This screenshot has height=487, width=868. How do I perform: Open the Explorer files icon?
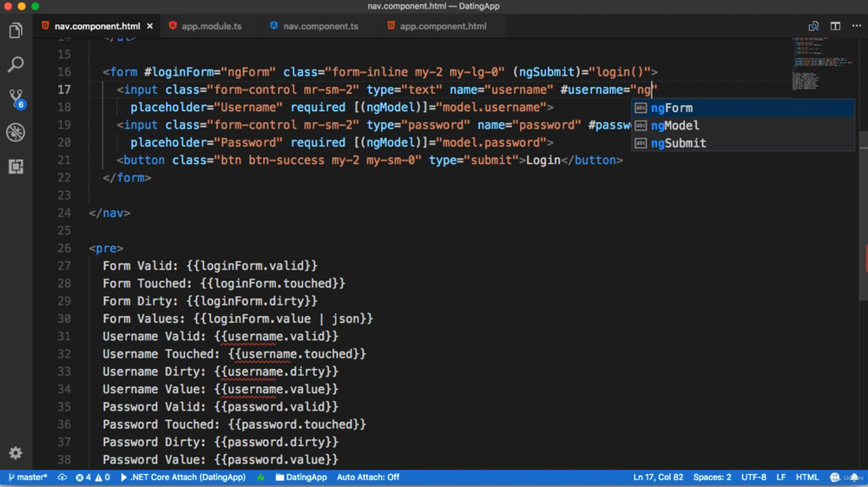pos(16,30)
